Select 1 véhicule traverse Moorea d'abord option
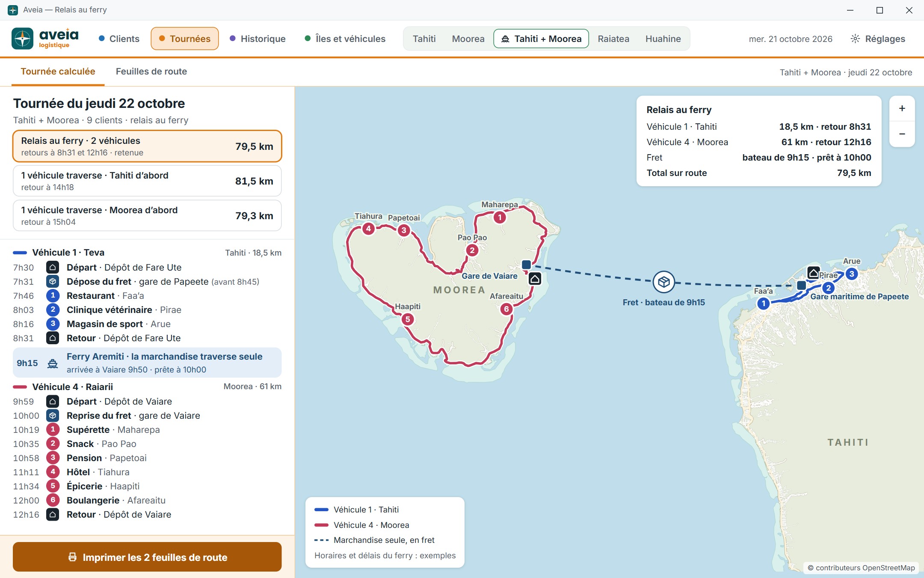 point(147,216)
